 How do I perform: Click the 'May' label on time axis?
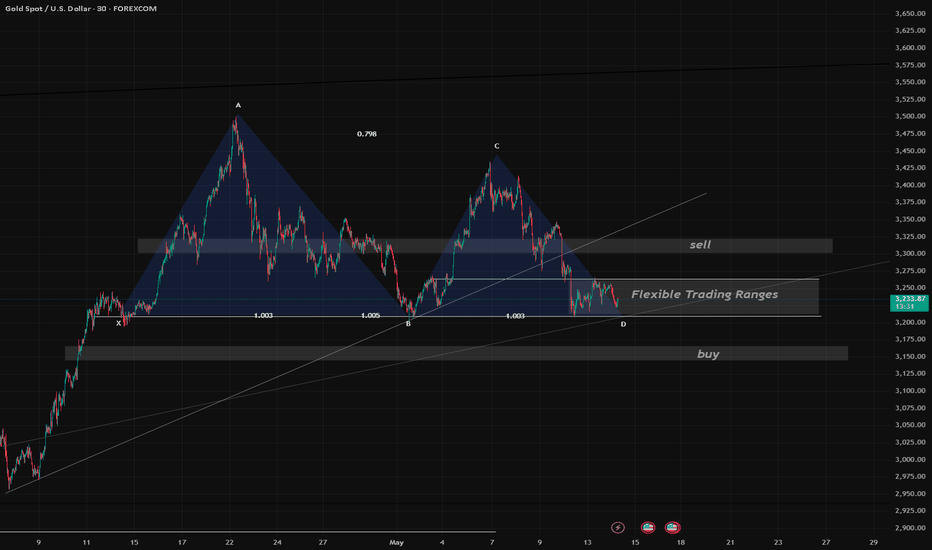pyautogui.click(x=396, y=542)
